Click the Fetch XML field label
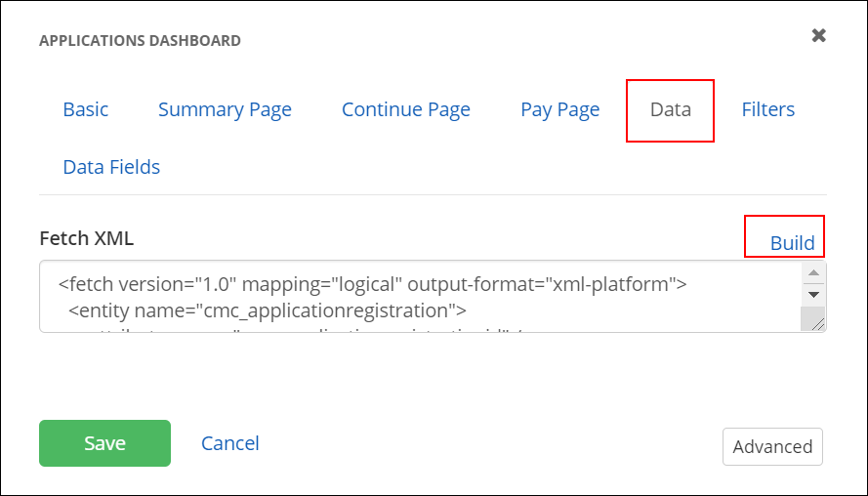 tap(87, 237)
